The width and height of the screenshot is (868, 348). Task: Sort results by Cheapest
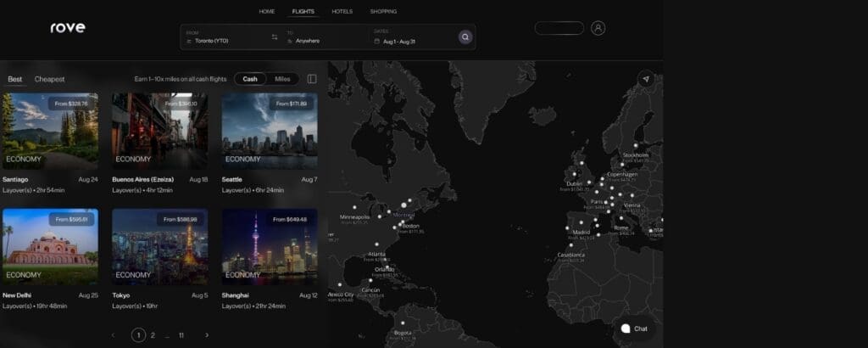49,79
